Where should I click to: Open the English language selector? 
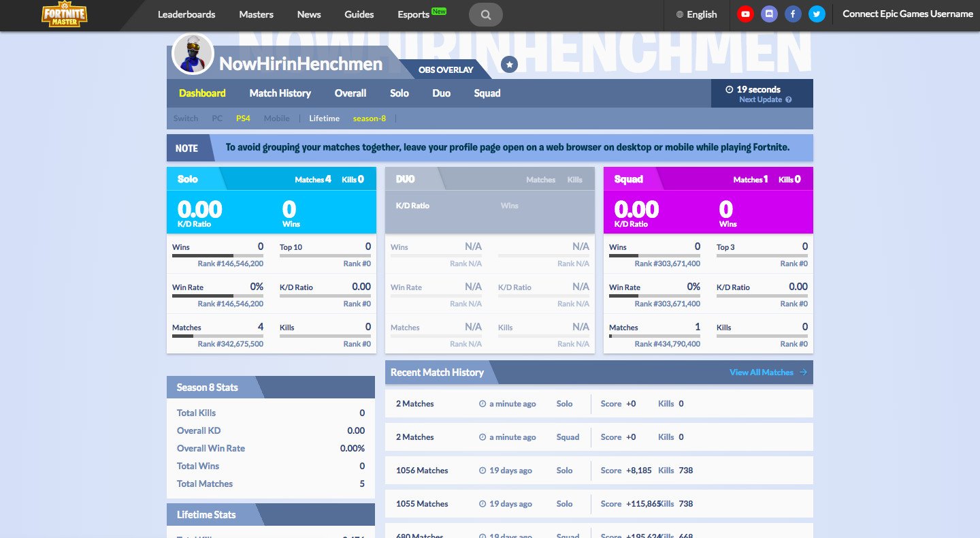click(x=697, y=14)
